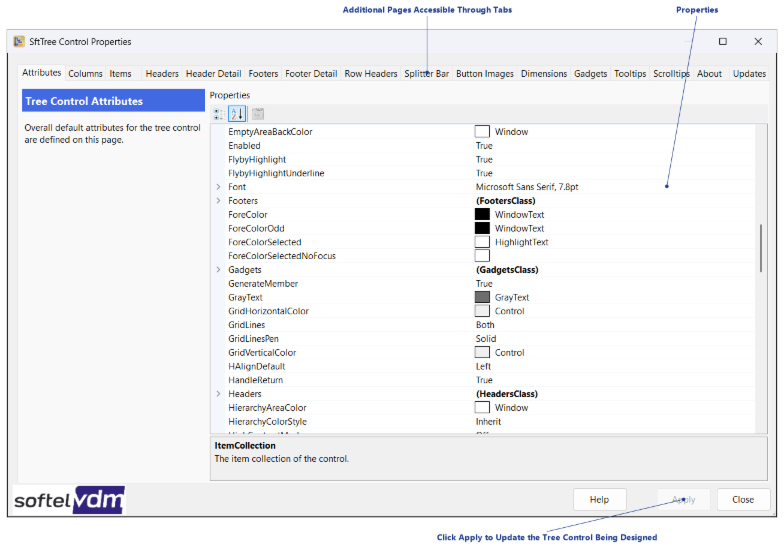Click the (FootersClass) value

pos(506,200)
